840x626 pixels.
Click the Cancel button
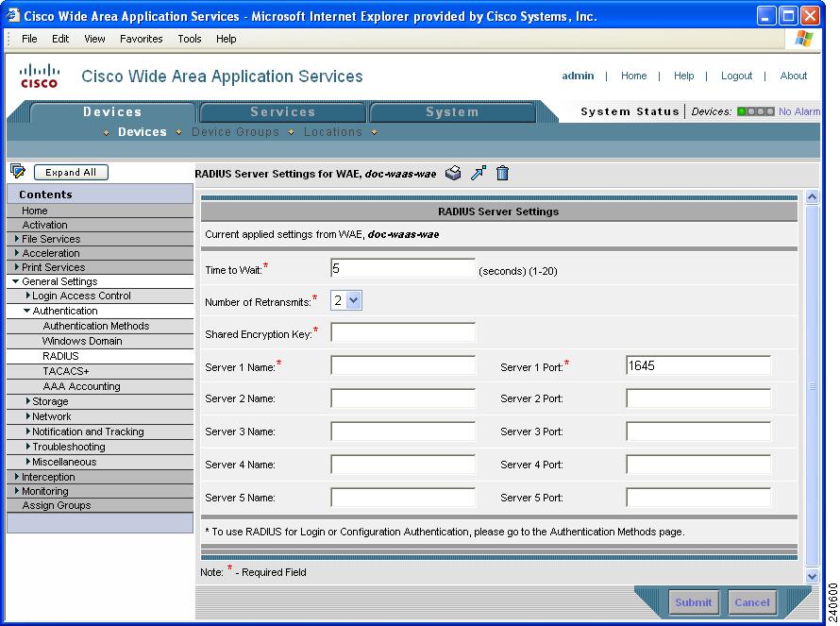(x=752, y=602)
